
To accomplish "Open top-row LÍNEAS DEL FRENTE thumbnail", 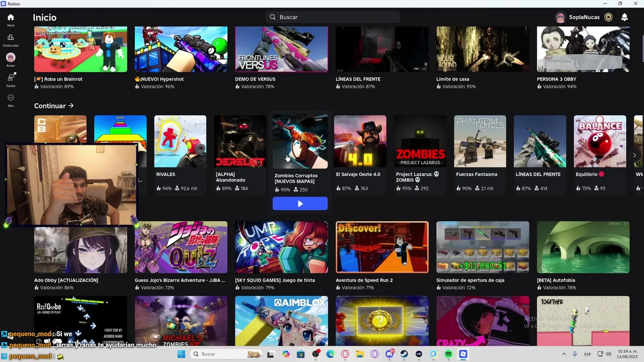I will tap(382, 49).
